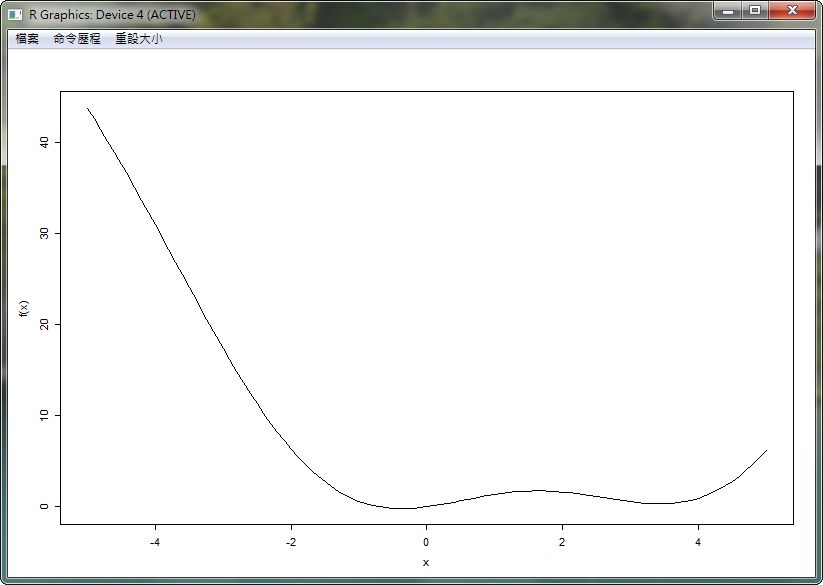The height and width of the screenshot is (585, 823).
Task: Open the 檔案 menu
Action: point(27,39)
